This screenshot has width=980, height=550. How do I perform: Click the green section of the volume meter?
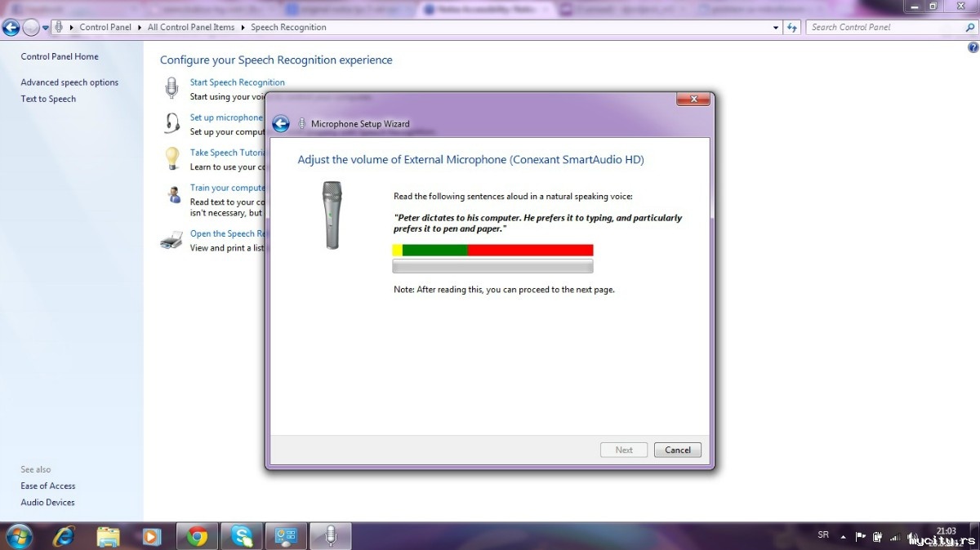tap(435, 250)
